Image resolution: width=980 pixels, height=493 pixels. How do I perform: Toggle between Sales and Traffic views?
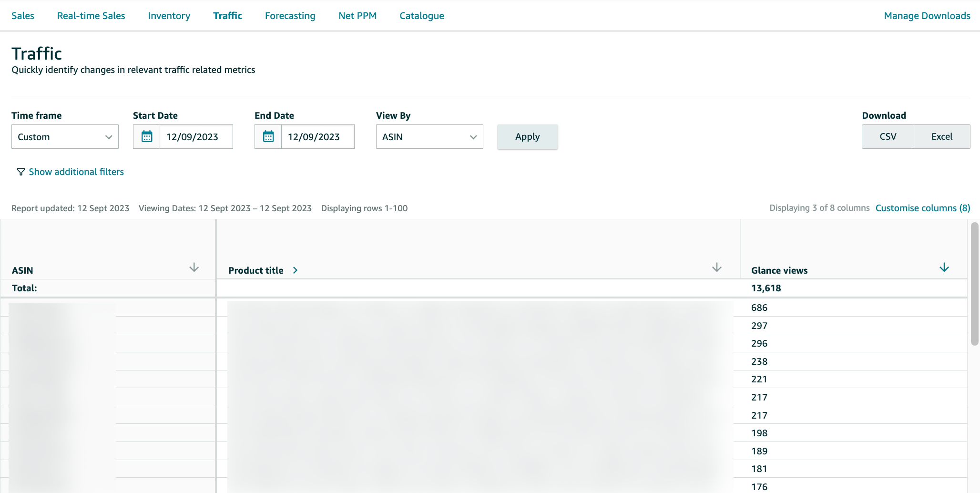click(x=22, y=15)
